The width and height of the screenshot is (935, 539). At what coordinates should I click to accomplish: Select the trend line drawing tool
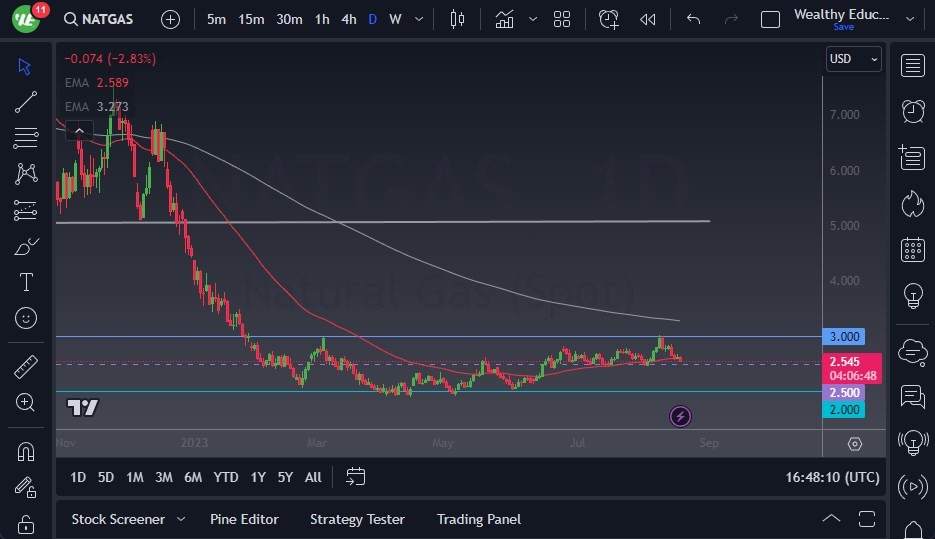pos(26,102)
